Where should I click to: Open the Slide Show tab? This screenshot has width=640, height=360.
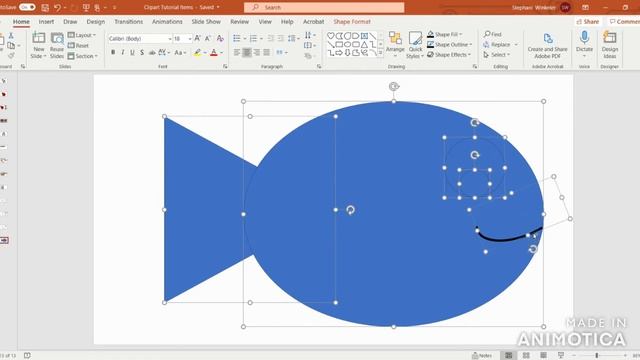pyautogui.click(x=206, y=22)
